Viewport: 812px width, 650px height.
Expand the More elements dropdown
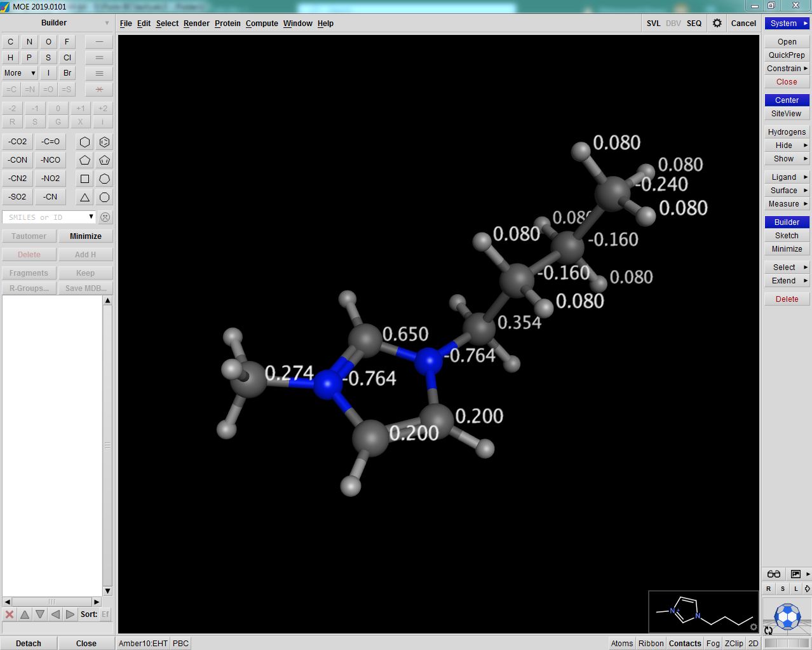coord(20,73)
